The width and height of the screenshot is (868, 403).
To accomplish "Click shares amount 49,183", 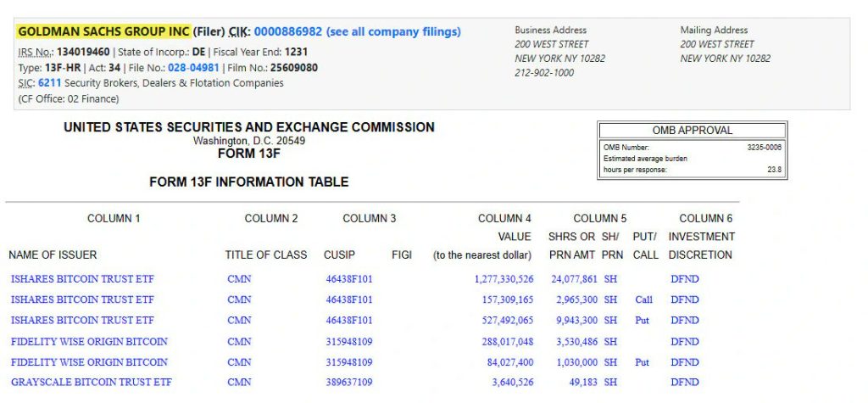I will coord(583,382).
